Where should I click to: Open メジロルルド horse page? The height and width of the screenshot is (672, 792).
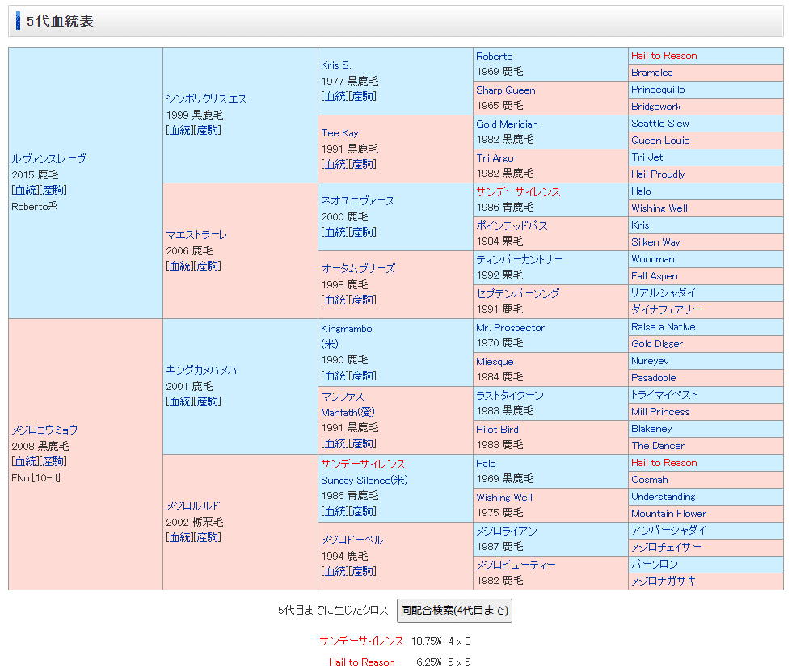(193, 506)
